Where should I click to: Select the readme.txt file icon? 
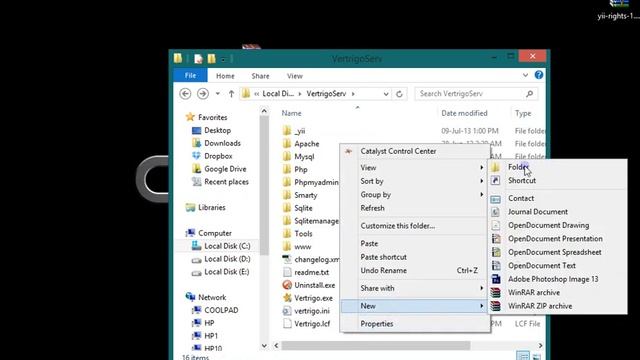[x=287, y=272]
